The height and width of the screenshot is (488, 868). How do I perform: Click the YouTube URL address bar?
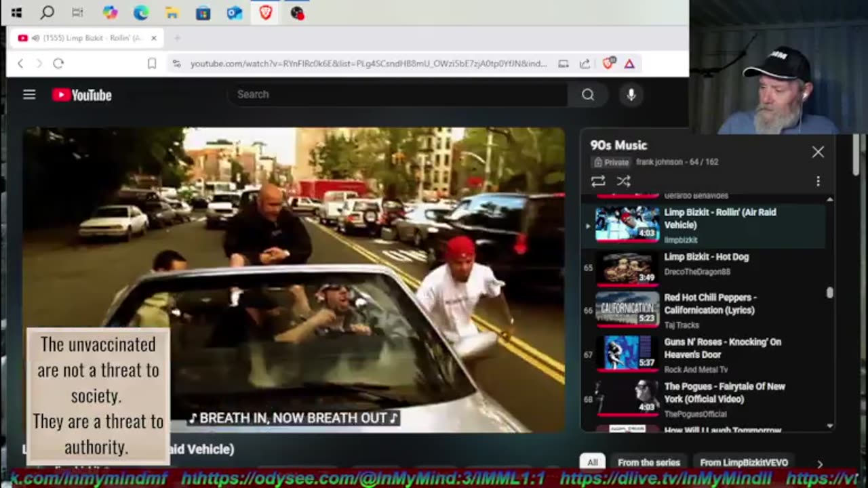coord(368,63)
